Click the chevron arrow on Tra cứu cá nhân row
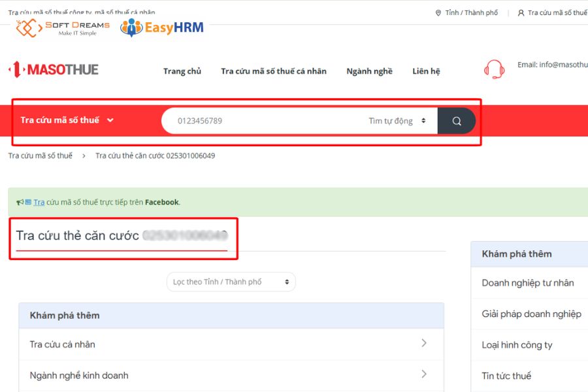The width and height of the screenshot is (588, 392). [x=424, y=343]
